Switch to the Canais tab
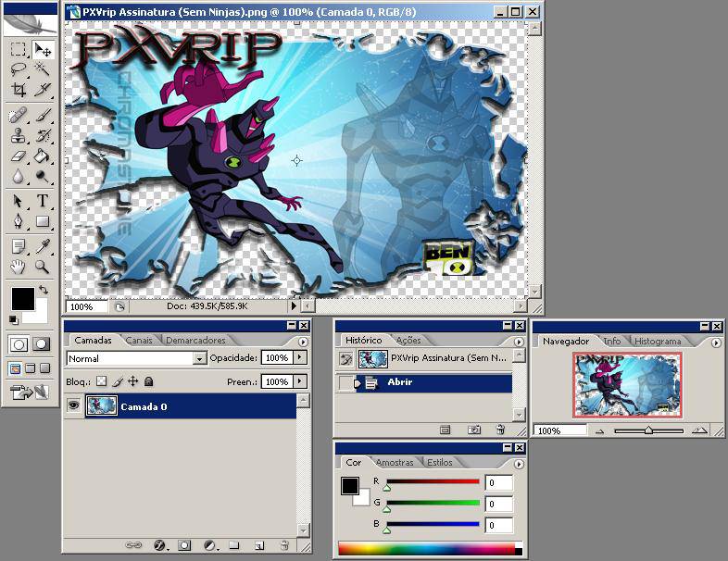 click(139, 340)
